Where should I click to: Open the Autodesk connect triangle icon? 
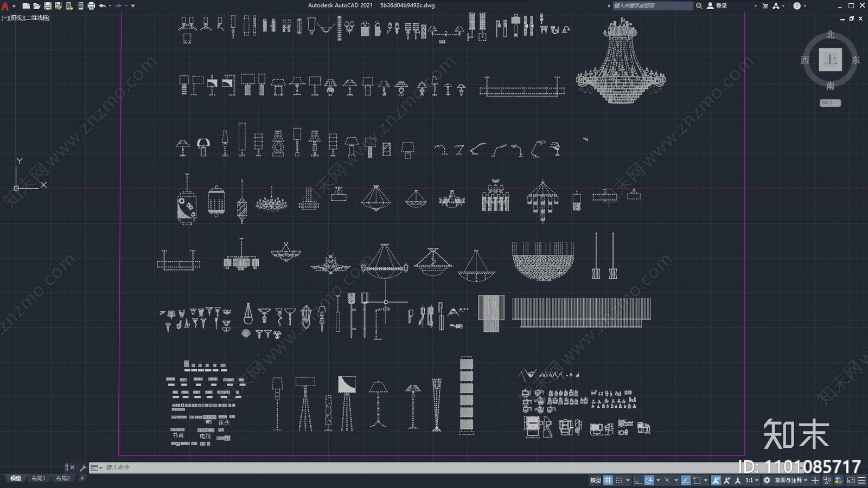776,6
